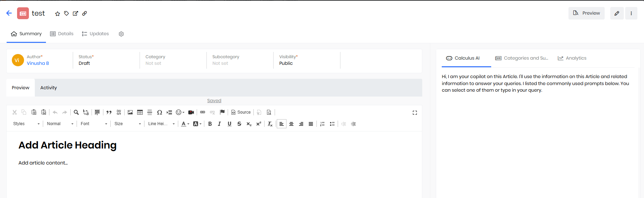This screenshot has width=644, height=198.
Task: Insert a hyperlink with the Link icon
Action: [x=203, y=112]
